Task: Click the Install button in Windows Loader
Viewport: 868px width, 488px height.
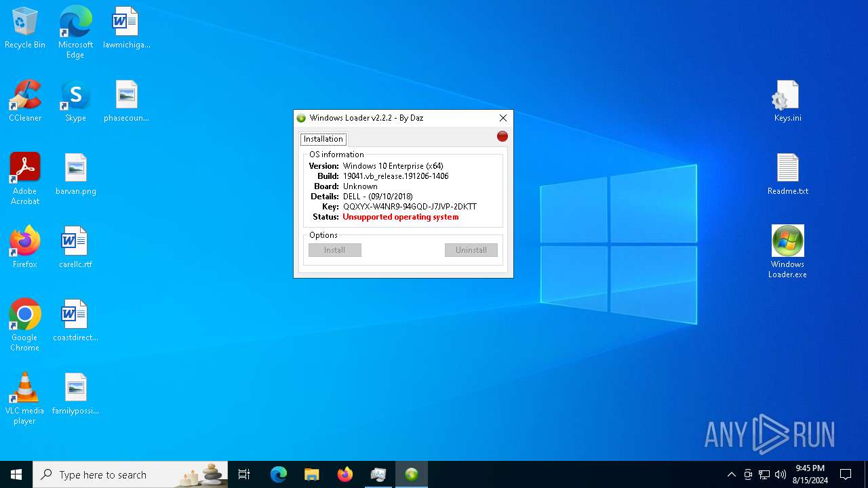Action: point(335,250)
